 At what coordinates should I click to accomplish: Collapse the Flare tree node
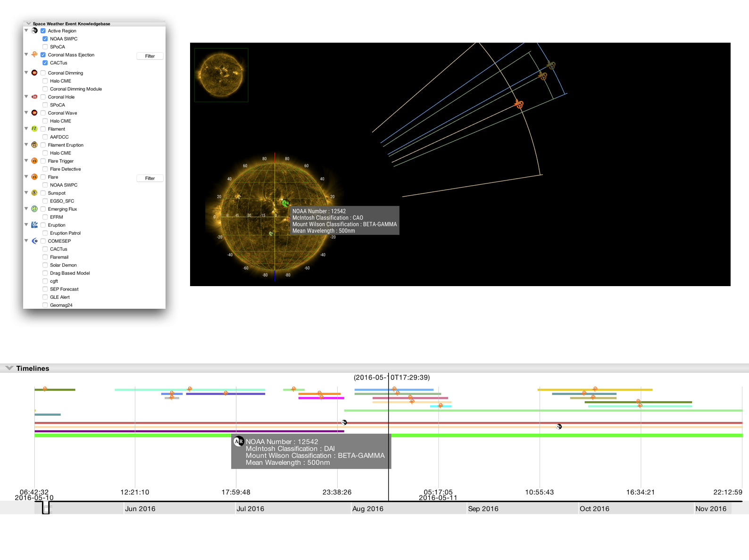pos(26,176)
